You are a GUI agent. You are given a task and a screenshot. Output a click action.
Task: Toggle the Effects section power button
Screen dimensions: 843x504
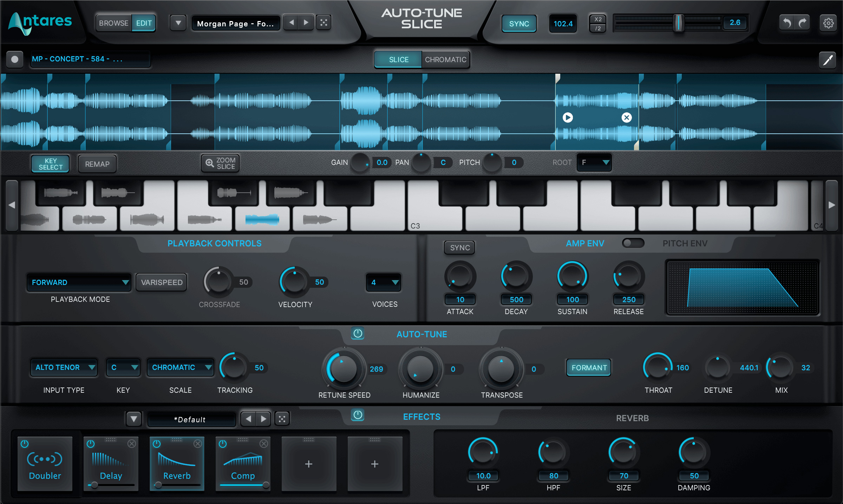358,415
